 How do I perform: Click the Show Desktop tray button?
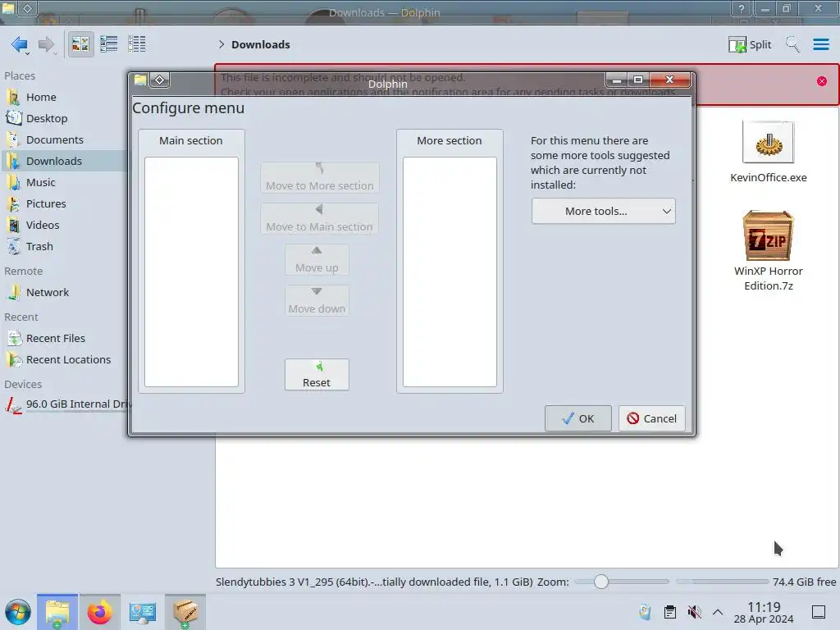pos(819,612)
